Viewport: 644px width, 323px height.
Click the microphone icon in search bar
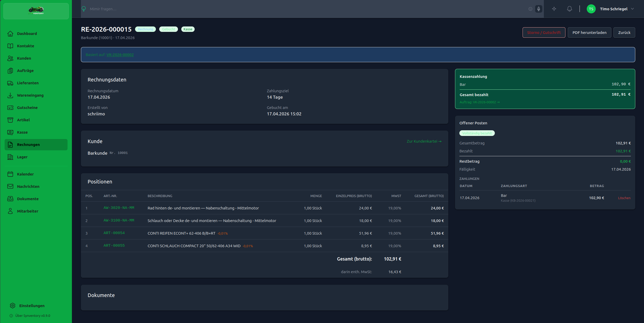click(538, 9)
